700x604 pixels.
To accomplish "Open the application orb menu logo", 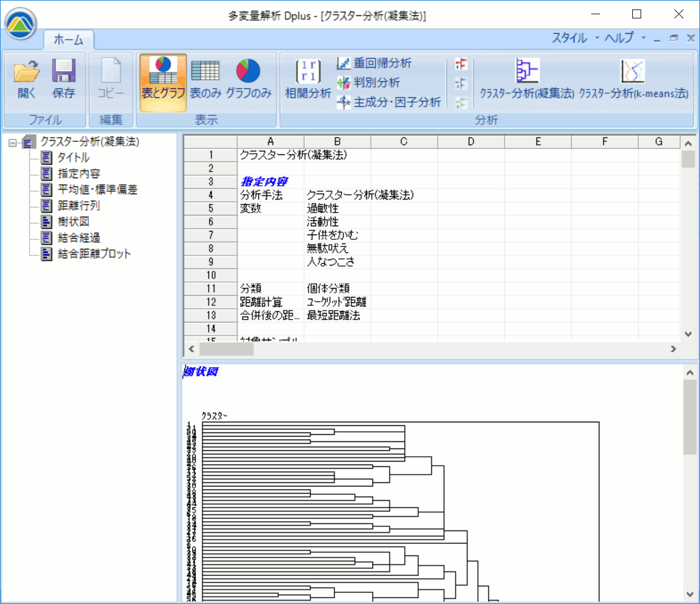I will [21, 23].
